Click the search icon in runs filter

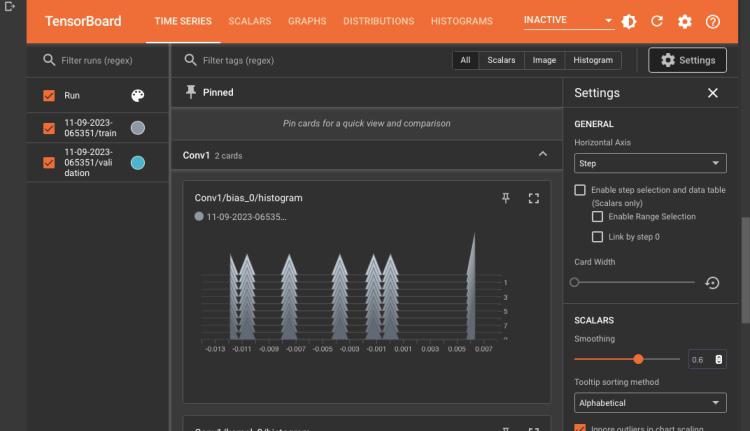coord(49,60)
